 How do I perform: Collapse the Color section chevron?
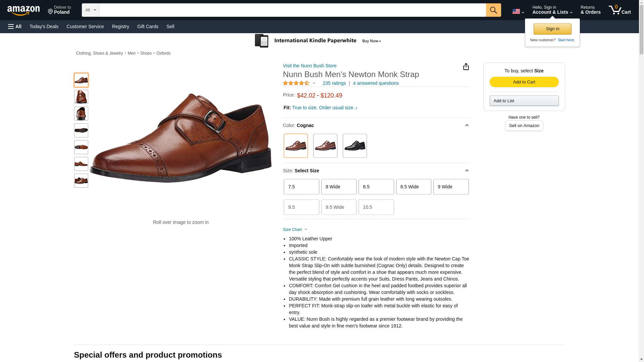point(467,125)
